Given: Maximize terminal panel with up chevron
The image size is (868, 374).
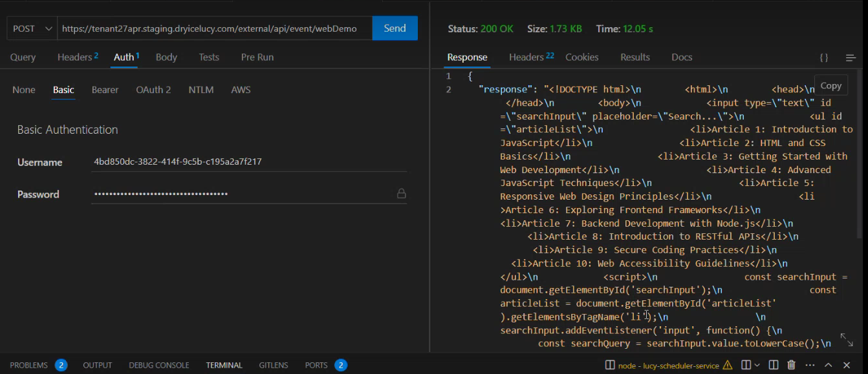Looking at the screenshot, I should pos(829,365).
